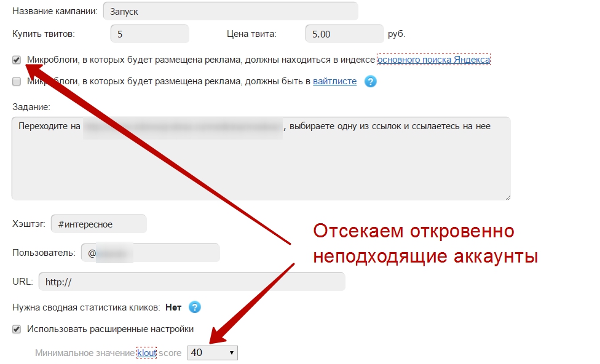Expand the minimum klout score dropdown
This screenshot has width=600, height=364.
[212, 353]
